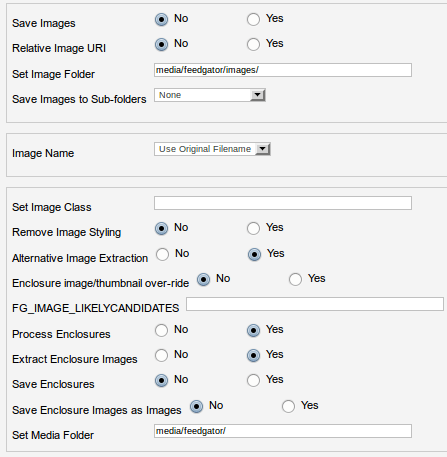Screen dimensions: 447x457
Task: Select Yes for Save Images
Action: (x=253, y=19)
